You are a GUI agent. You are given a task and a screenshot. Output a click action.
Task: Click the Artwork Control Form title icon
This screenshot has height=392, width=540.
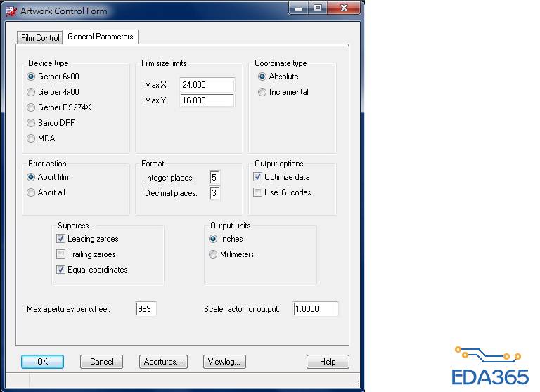(x=11, y=11)
